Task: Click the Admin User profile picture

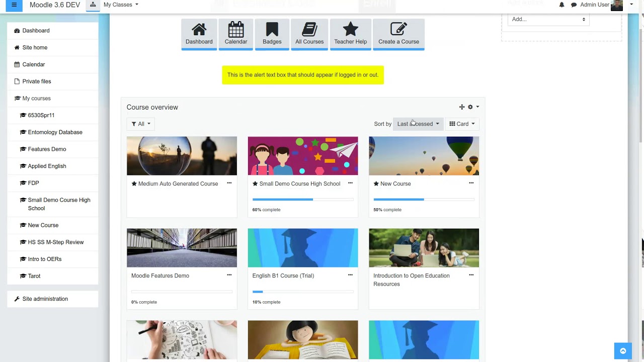Action: coord(617,5)
